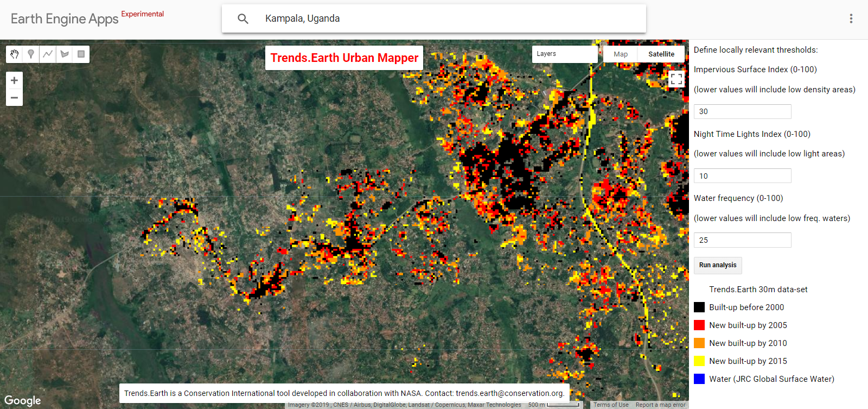Select the draw rectangle tool

[x=81, y=54]
